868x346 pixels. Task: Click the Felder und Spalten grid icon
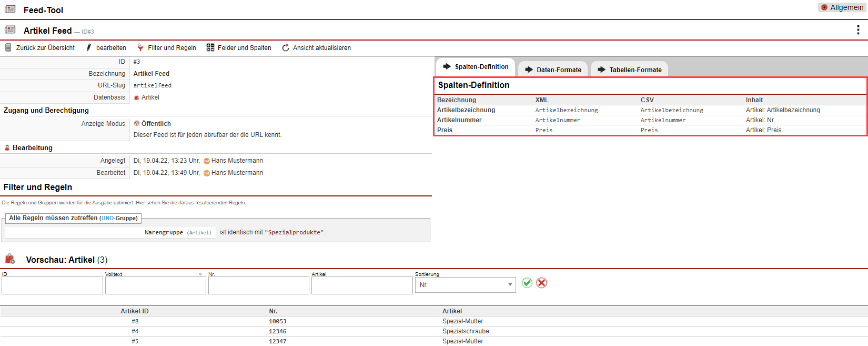[x=210, y=47]
